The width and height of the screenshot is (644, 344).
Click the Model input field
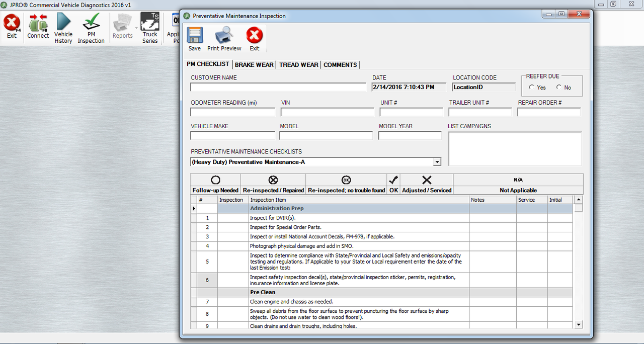coord(326,135)
